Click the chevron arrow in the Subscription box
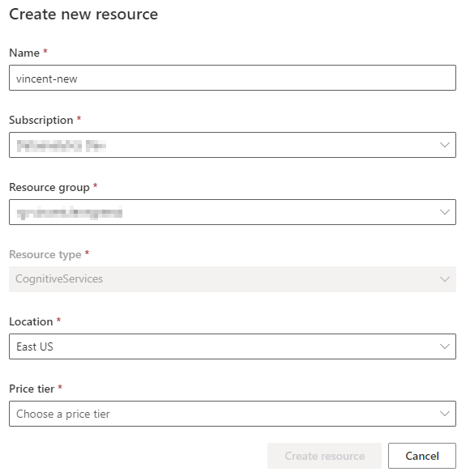 point(445,145)
